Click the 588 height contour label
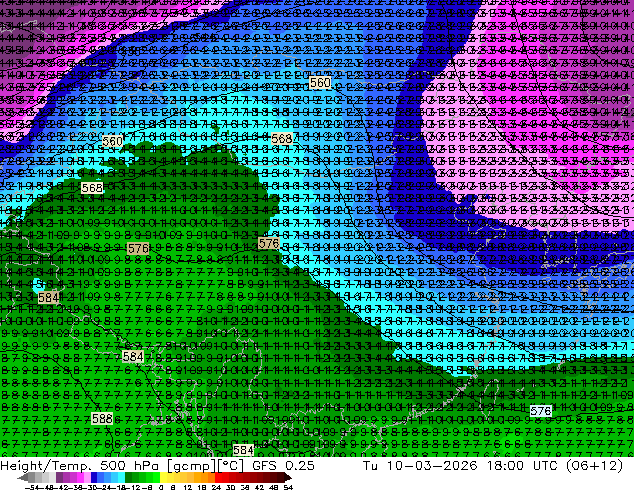 [x=102, y=418]
